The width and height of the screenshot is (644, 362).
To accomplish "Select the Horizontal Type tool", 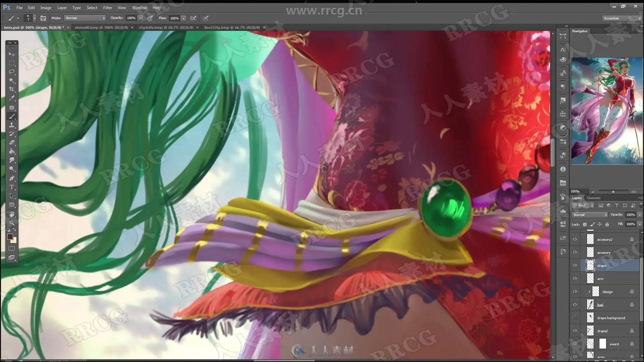I will pyautogui.click(x=12, y=187).
